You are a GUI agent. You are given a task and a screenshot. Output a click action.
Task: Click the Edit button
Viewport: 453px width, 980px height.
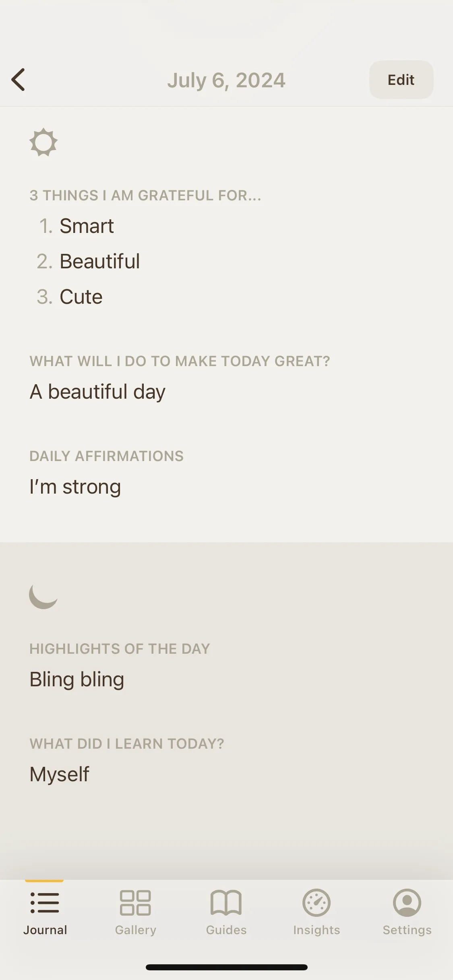(401, 80)
